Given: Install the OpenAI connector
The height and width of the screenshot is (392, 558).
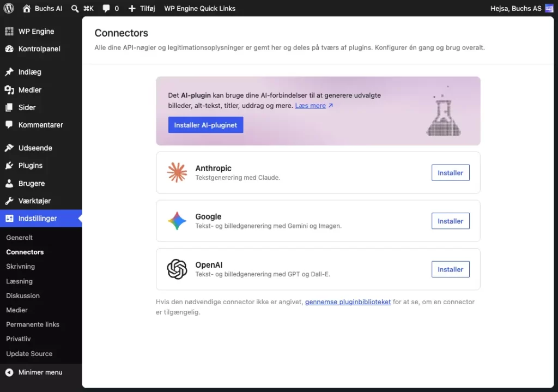Looking at the screenshot, I should point(451,269).
